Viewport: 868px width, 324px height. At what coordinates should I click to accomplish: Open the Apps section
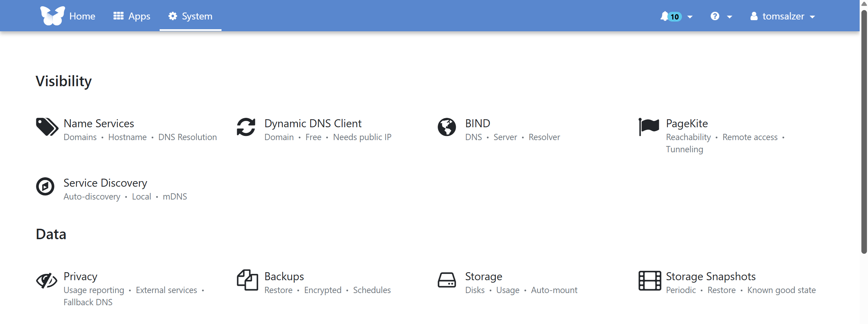[132, 16]
